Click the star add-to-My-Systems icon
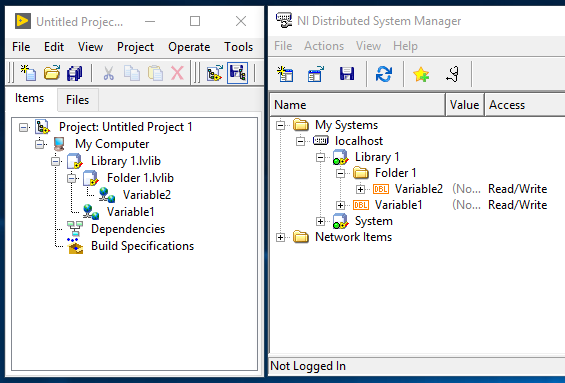Image resolution: width=565 pixels, height=383 pixels. tap(421, 74)
